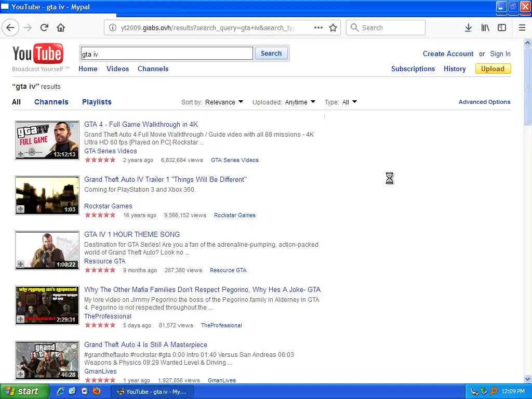Open GTA 4 Full Game Walkthrough thumbnail
Screen dimensions: 532x399
[47, 140]
